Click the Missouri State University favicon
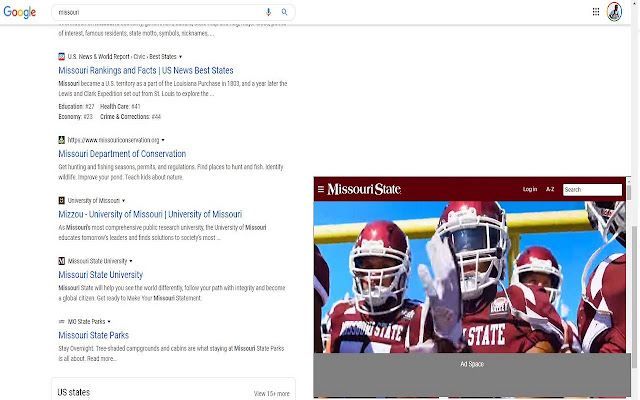640x400 pixels. pos(62,261)
